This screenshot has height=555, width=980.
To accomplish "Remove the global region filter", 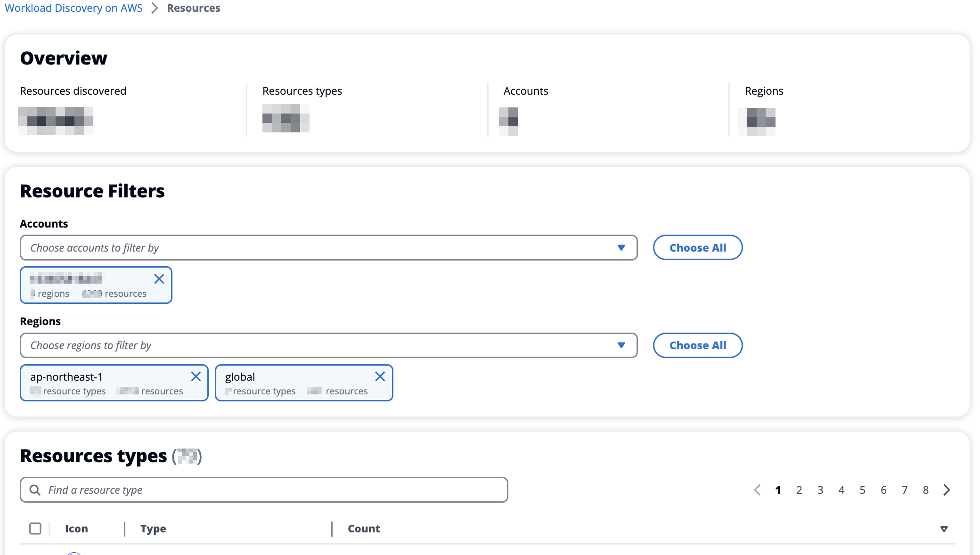I will click(x=380, y=376).
